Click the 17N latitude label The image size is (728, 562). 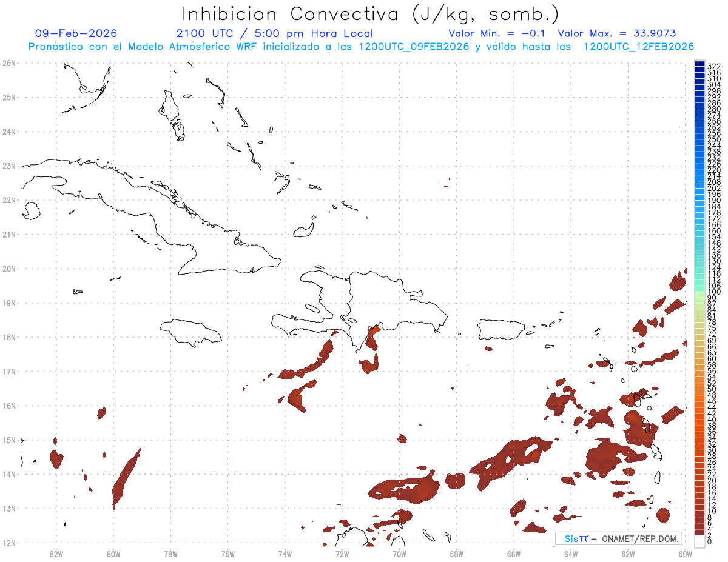click(x=8, y=371)
